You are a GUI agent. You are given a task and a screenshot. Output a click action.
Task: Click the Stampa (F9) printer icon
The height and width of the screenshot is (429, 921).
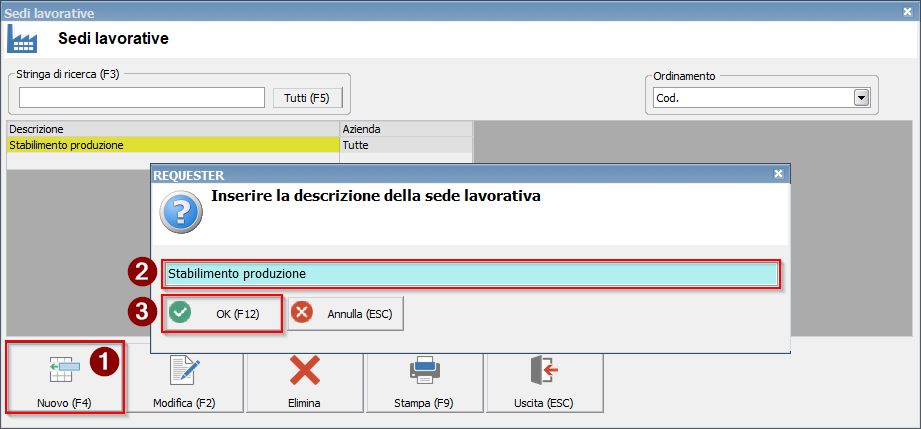425,371
